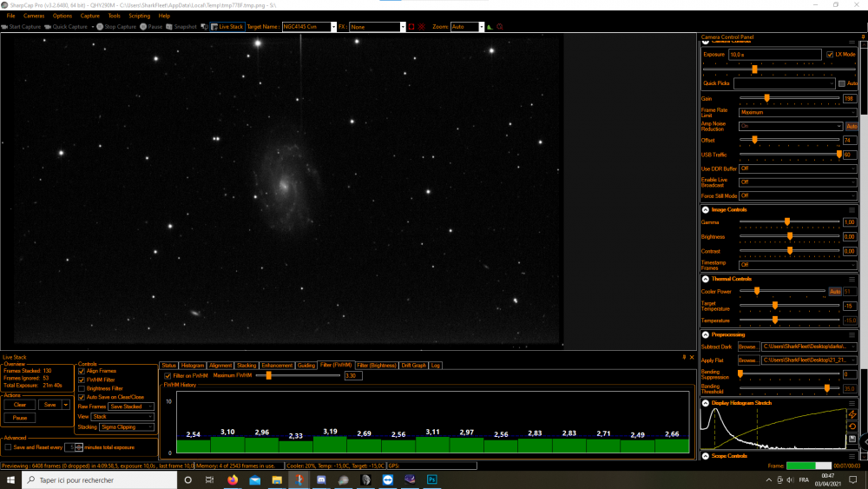This screenshot has height=489, width=868.
Task: Open Discord from the taskbar
Action: [321, 479]
